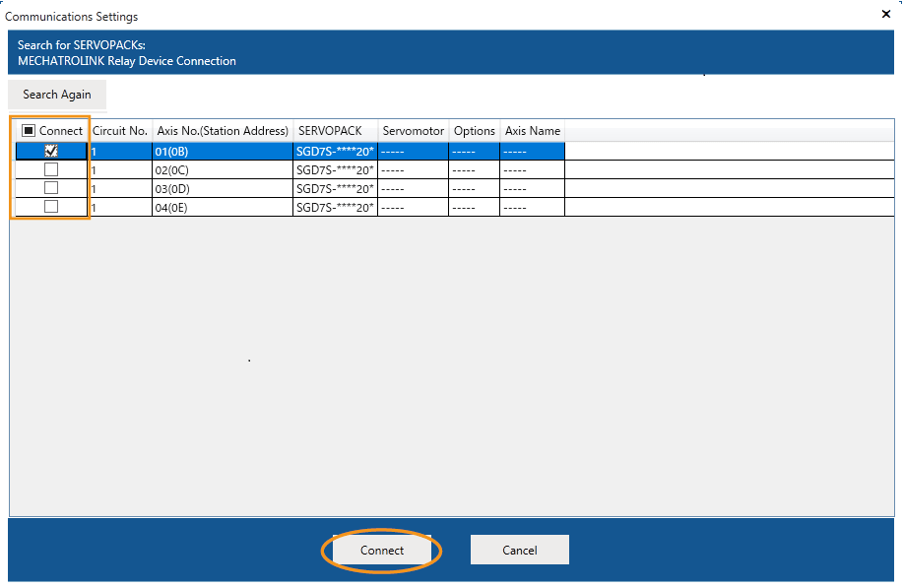
Task: Click the Search Again button
Action: click(x=57, y=95)
